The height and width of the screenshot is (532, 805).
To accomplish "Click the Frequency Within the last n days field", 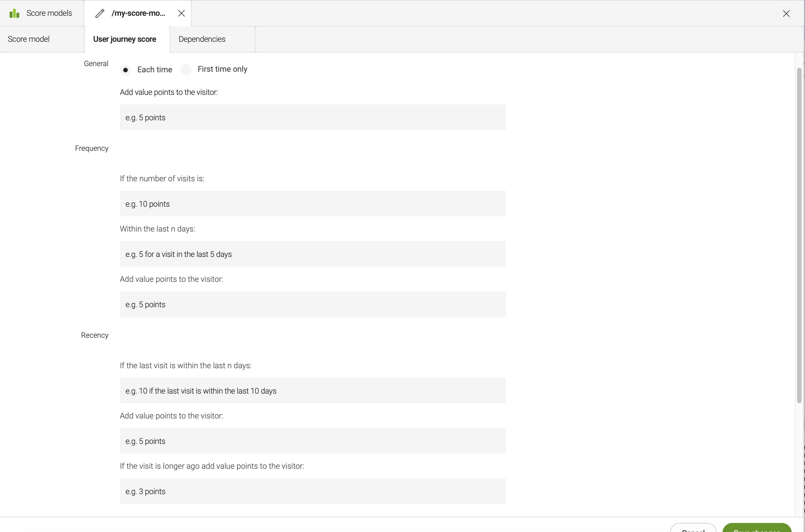I will click(x=312, y=254).
